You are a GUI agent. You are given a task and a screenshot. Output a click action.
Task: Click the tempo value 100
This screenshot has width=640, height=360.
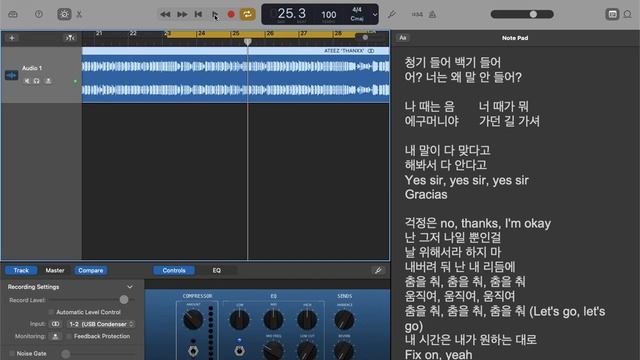[329, 15]
